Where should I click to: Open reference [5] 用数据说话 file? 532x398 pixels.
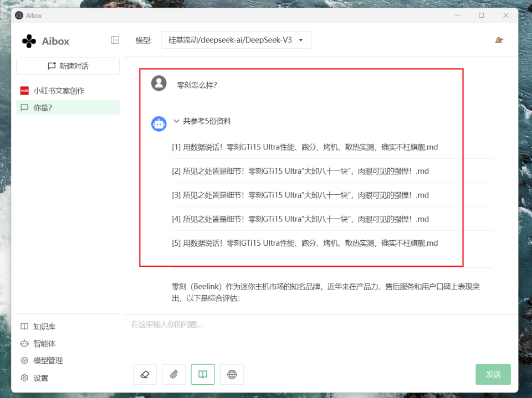click(305, 243)
